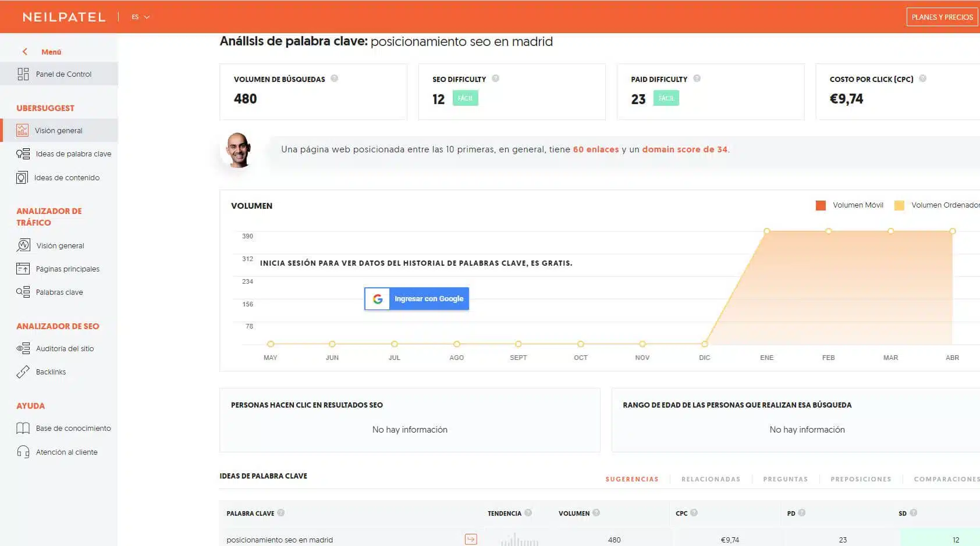The image size is (980, 546).
Task: Open the ES language dropdown
Action: point(140,17)
